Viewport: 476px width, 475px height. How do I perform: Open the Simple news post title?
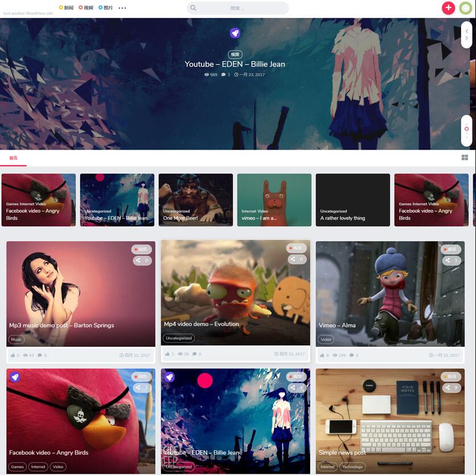(342, 453)
